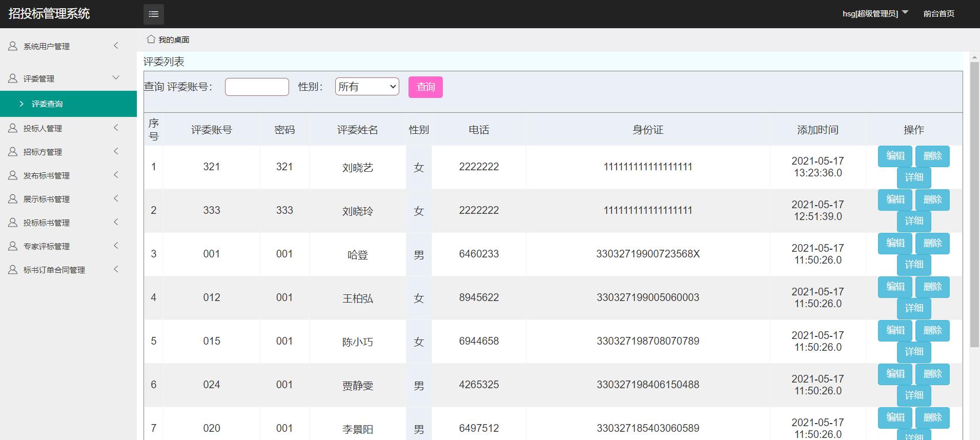Viewport: 980px width, 440px height.
Task: Click 详细 for 陈小巧 row
Action: click(914, 352)
